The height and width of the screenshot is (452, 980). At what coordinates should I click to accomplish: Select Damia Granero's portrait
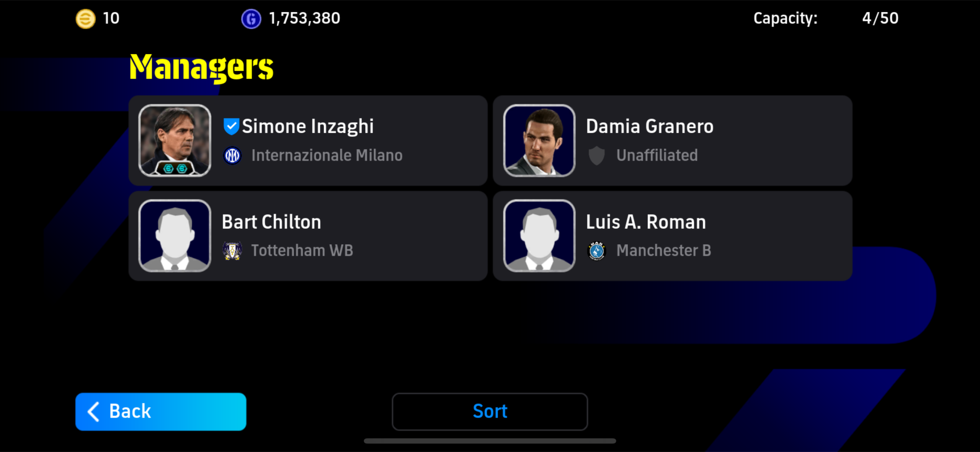tap(539, 140)
